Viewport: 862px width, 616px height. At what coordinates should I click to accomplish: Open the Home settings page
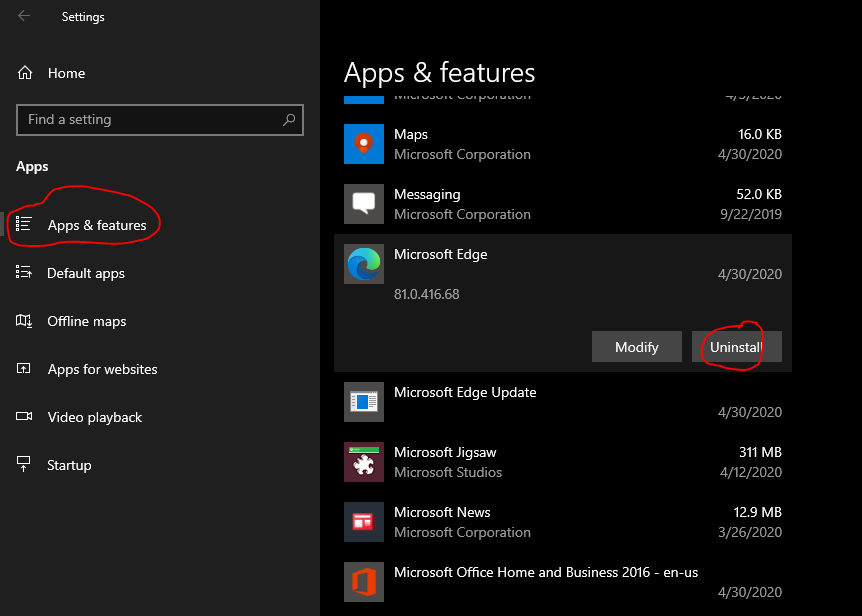(160, 73)
